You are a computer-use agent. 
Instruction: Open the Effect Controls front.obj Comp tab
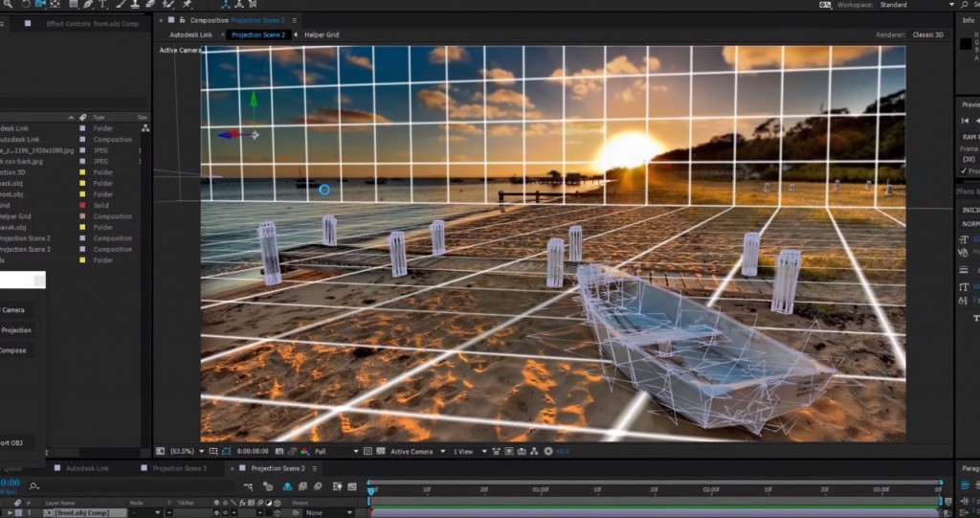(93, 24)
